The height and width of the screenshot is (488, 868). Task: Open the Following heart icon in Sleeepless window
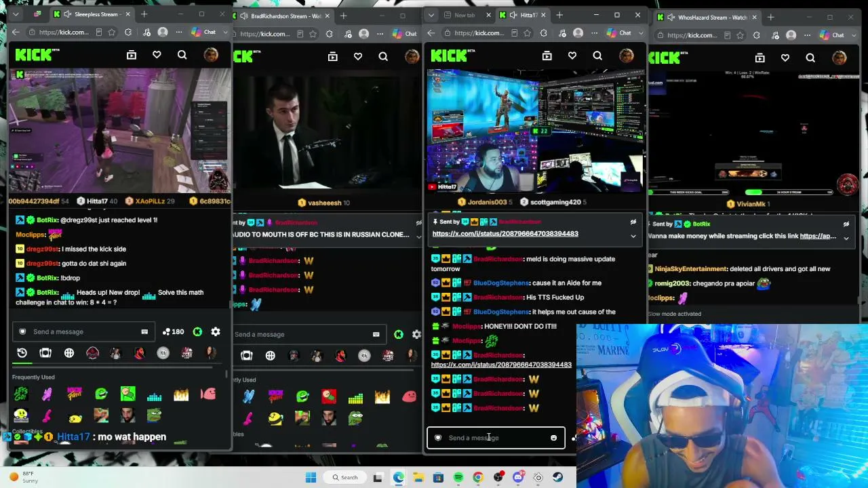click(157, 55)
